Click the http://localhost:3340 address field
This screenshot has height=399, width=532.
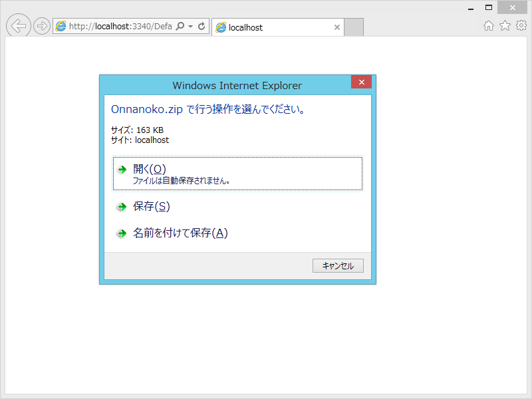click(120, 26)
